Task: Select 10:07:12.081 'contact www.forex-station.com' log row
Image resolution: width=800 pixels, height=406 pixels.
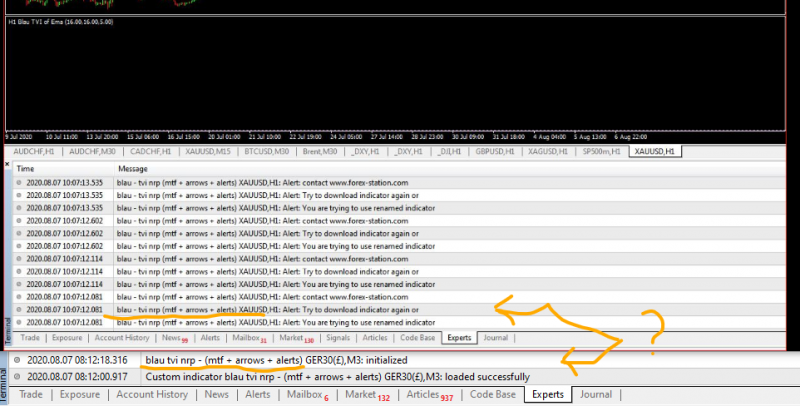Action: click(x=399, y=297)
